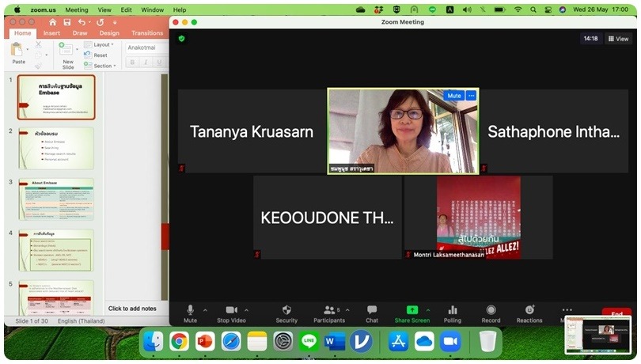The width and height of the screenshot is (641, 364).
Task: Click the PowerPoint save icon
Action: point(66,22)
